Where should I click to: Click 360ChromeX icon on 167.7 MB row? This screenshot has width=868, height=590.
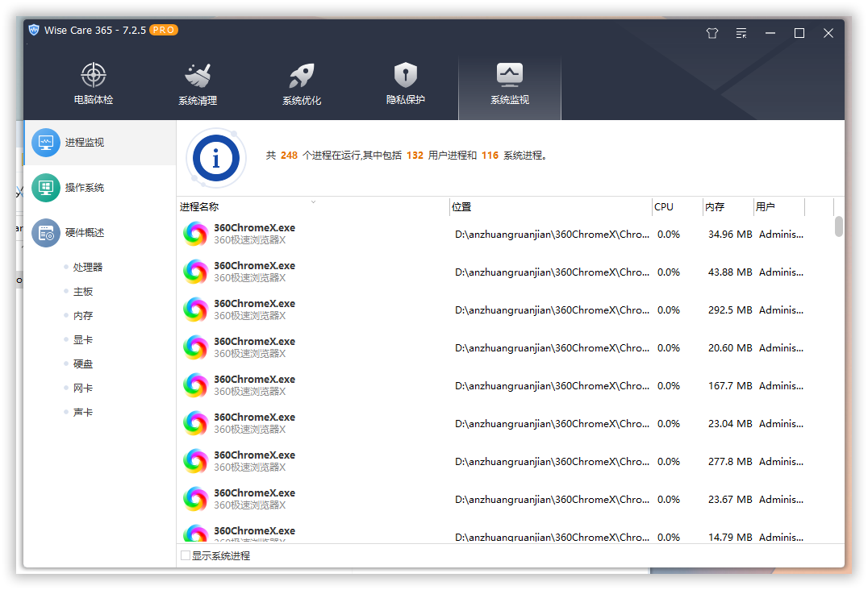click(195, 385)
